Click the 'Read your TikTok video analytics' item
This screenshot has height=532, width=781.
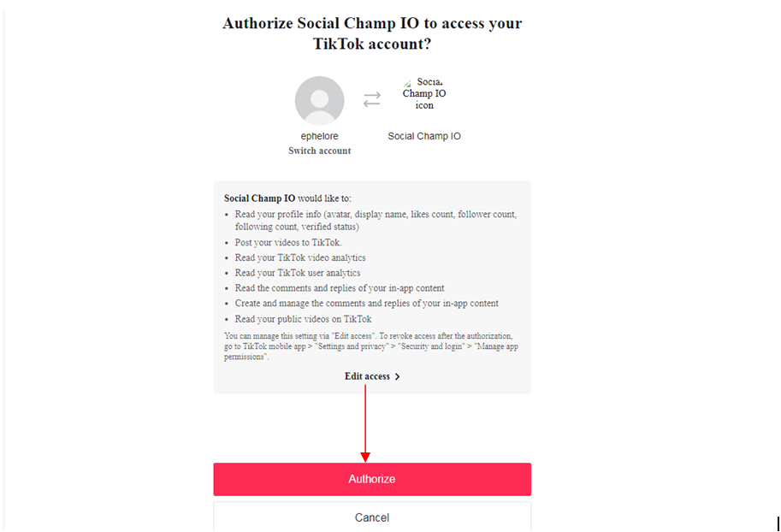tap(300, 257)
